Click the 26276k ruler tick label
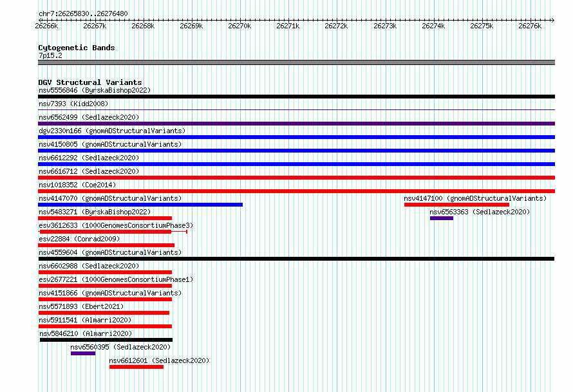This screenshot has height=392, width=573. (530, 26)
